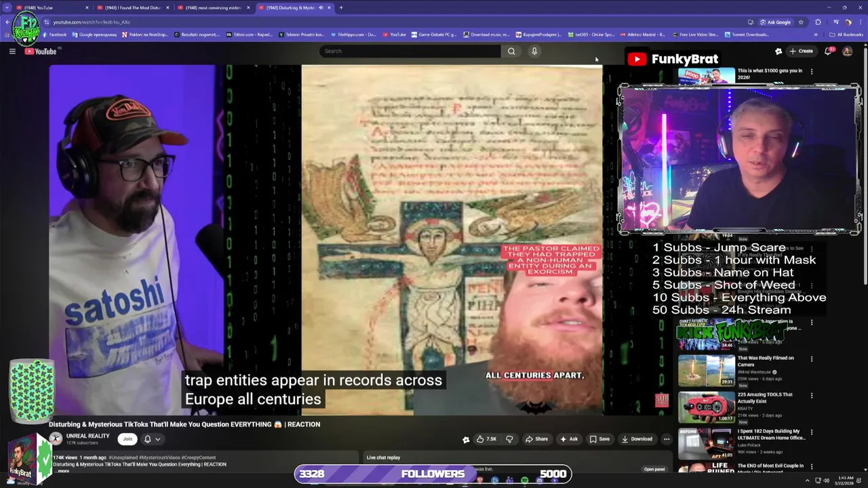Open a new browser tab
This screenshot has width=868, height=488.
tap(341, 7)
